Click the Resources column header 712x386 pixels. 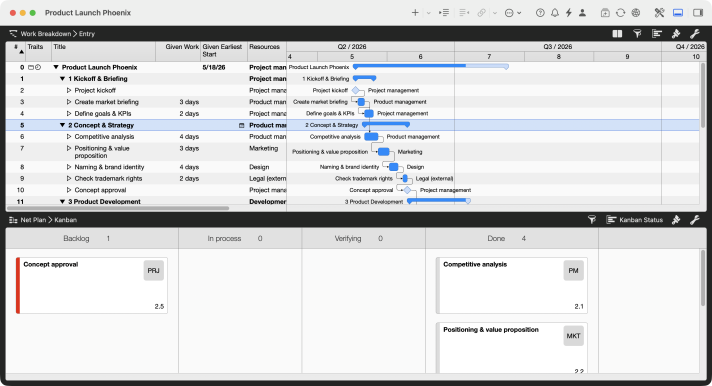tap(267, 51)
